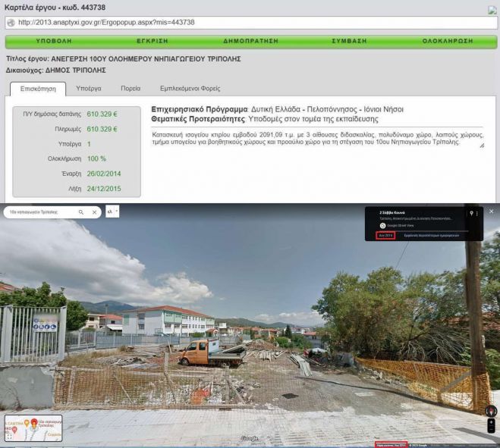This screenshot has width=500, height=448.
Task: Select the ΣΥΜΒΑΣΗ stage in green bar
Action: pyautogui.click(x=349, y=41)
